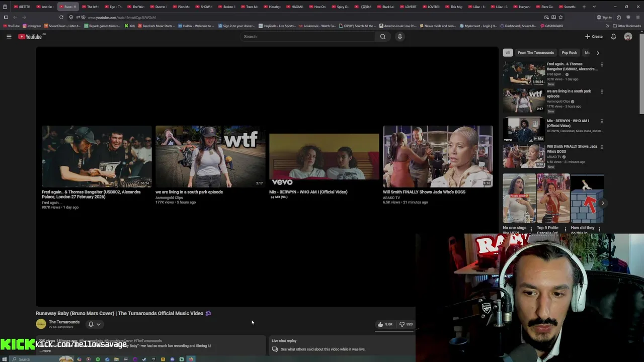Select the From The Turnarounds chip
The image size is (644, 362).
click(x=536, y=53)
